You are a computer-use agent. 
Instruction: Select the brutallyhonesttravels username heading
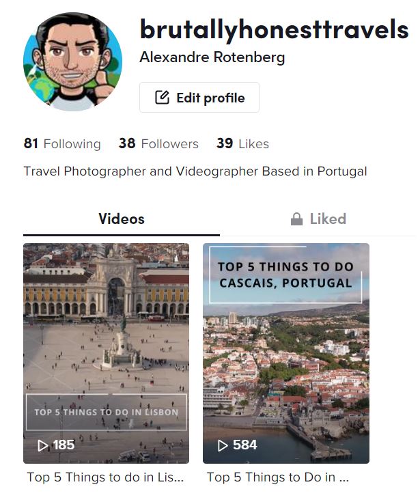coord(274,29)
